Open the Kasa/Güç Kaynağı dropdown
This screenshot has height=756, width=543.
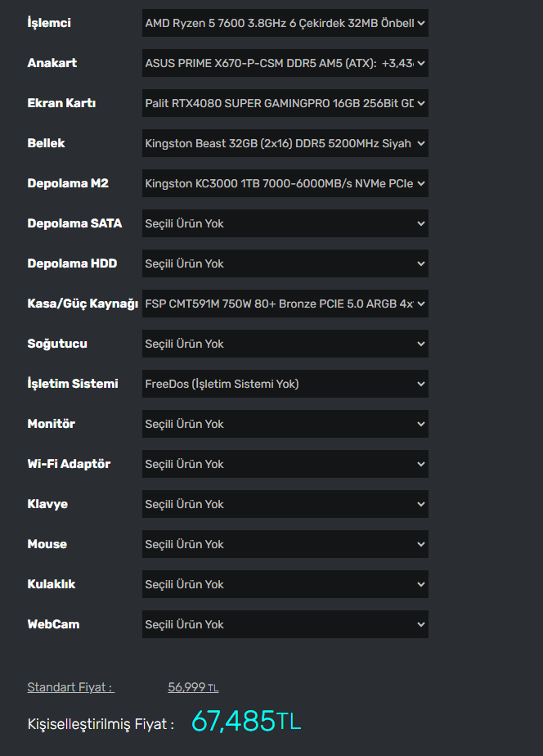tap(285, 304)
